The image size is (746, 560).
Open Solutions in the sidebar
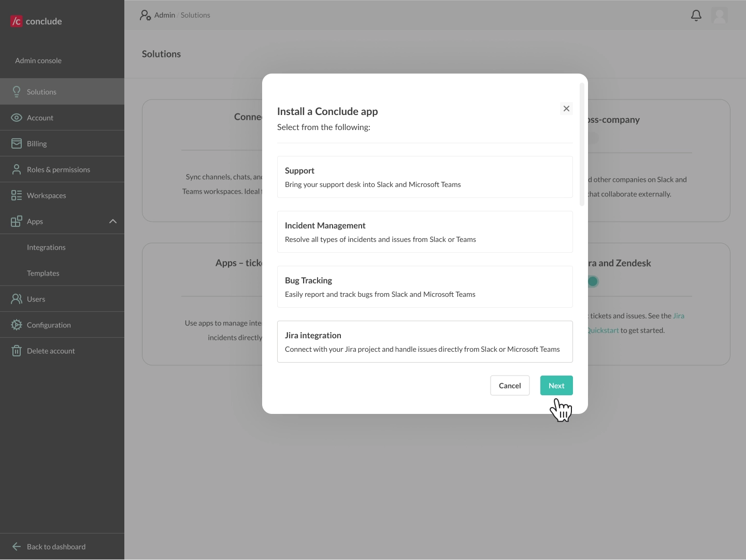coord(62,92)
